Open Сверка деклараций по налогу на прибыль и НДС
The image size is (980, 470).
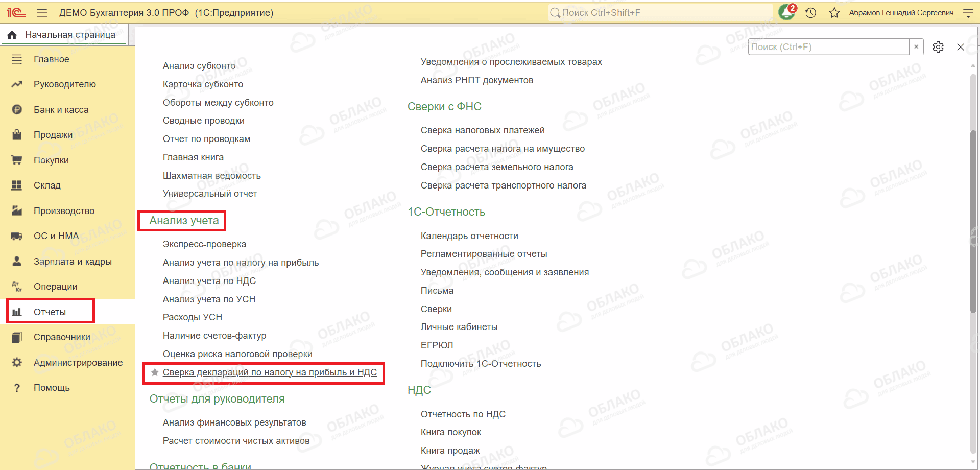(270, 372)
